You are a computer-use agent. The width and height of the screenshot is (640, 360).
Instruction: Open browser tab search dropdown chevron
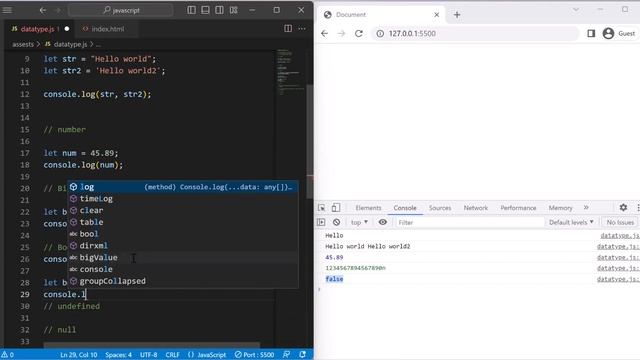(x=576, y=9)
